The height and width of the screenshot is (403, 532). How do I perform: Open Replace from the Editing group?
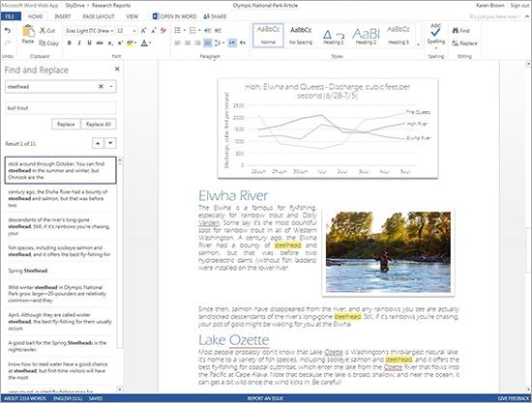(x=464, y=43)
